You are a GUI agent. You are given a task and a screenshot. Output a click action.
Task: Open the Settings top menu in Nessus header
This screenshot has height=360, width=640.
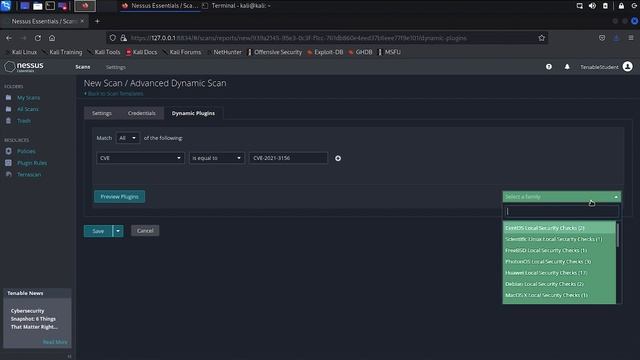(116, 67)
